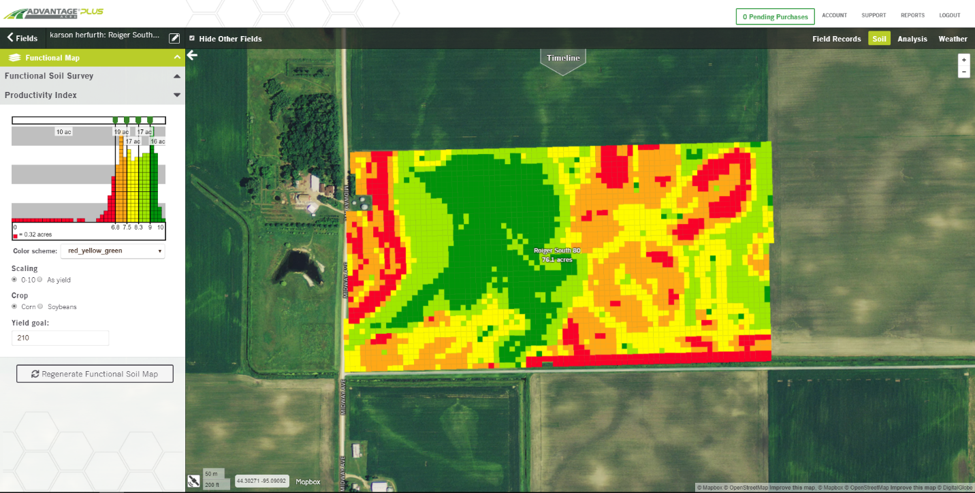Open the Color scheme dropdown

112,251
